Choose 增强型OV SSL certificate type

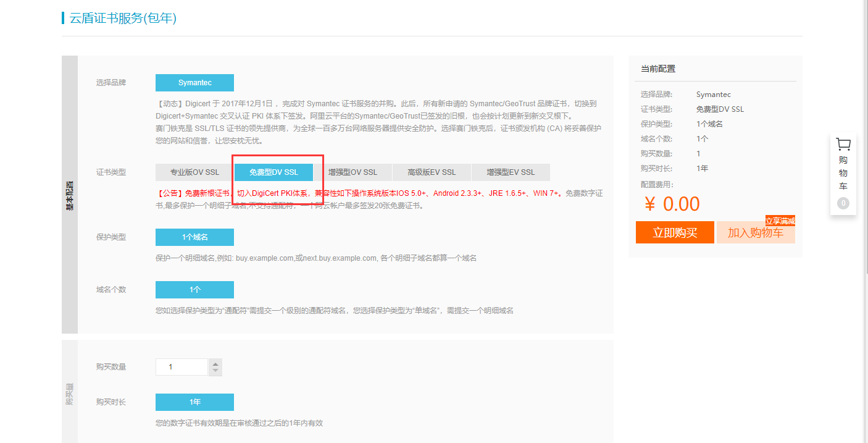(353, 172)
